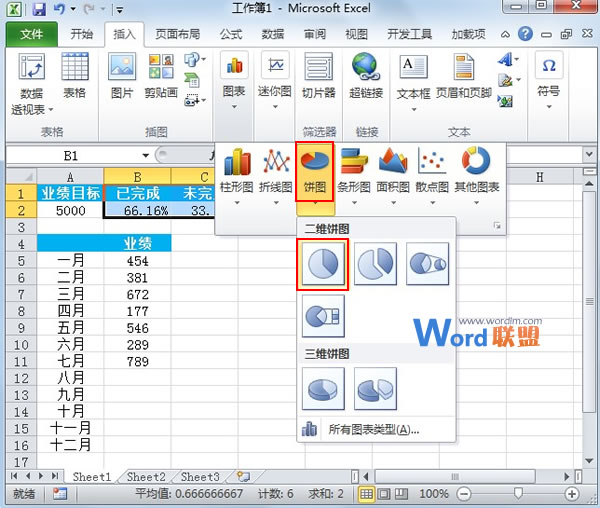Click the 100% zoom level
600x508 pixels.
434,494
